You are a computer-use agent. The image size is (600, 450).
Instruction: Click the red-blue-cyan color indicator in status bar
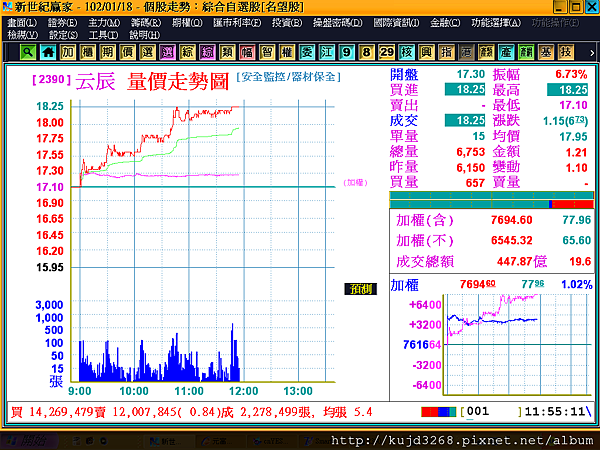(x=439, y=412)
